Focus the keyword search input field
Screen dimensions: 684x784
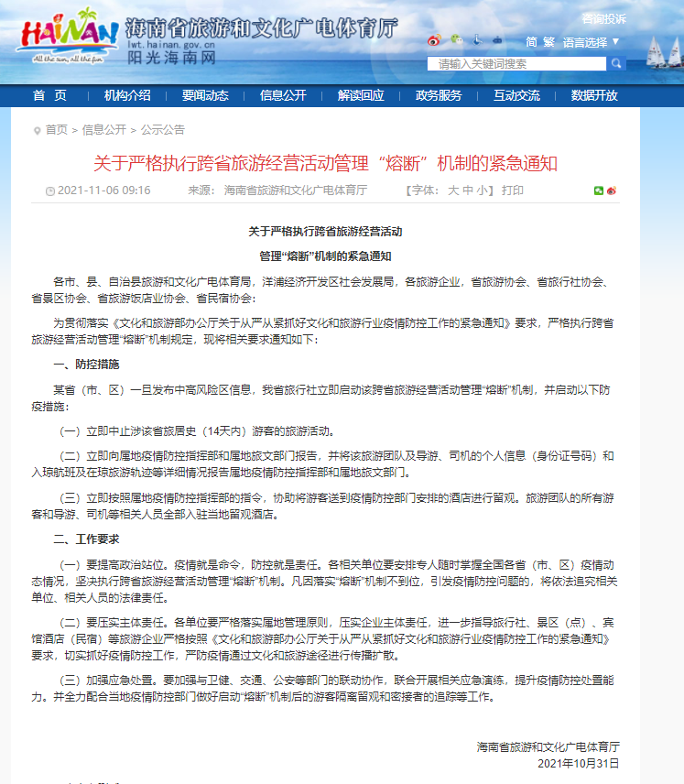tap(516, 63)
